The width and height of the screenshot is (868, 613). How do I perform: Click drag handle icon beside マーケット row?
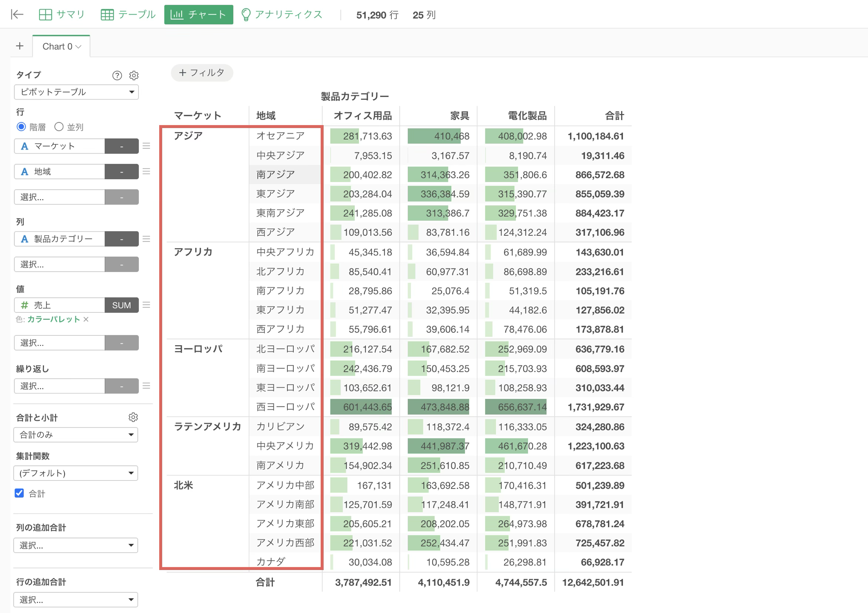(x=146, y=146)
